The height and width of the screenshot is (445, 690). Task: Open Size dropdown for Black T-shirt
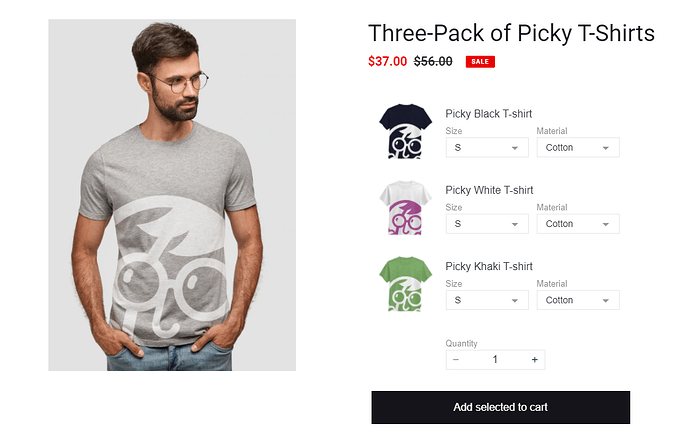point(487,148)
